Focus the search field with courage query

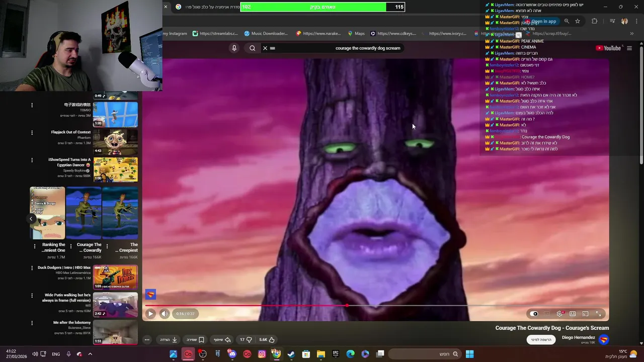337,48
